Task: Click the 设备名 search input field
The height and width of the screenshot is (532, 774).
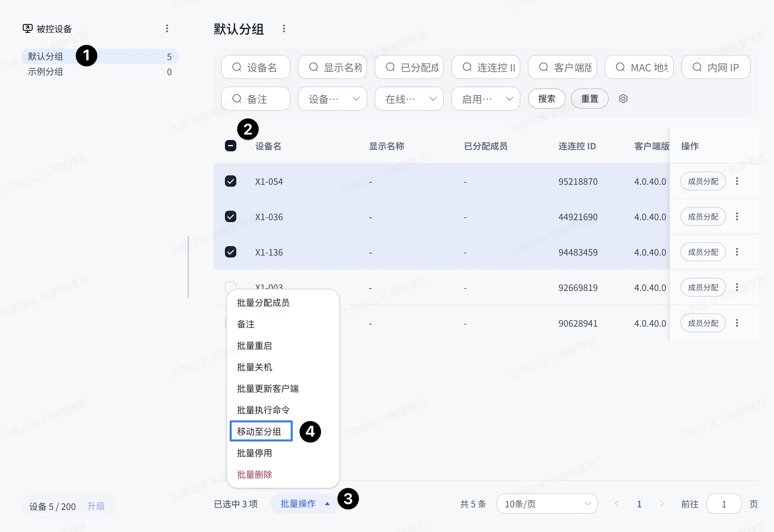Action: (255, 67)
